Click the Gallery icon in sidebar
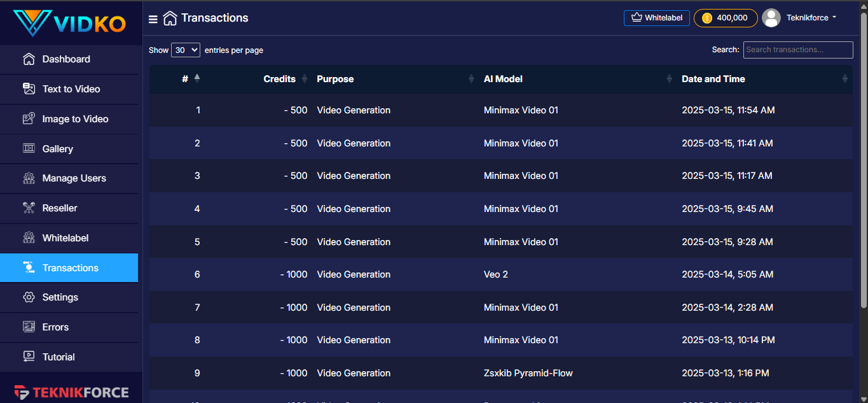The image size is (868, 403). click(x=29, y=148)
